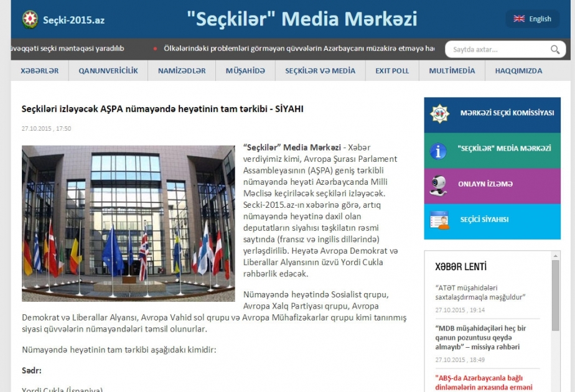This screenshot has height=392, width=575.
Task: Click the news timestamp 27.10.2015, 18:49
Action: pyautogui.click(x=460, y=360)
